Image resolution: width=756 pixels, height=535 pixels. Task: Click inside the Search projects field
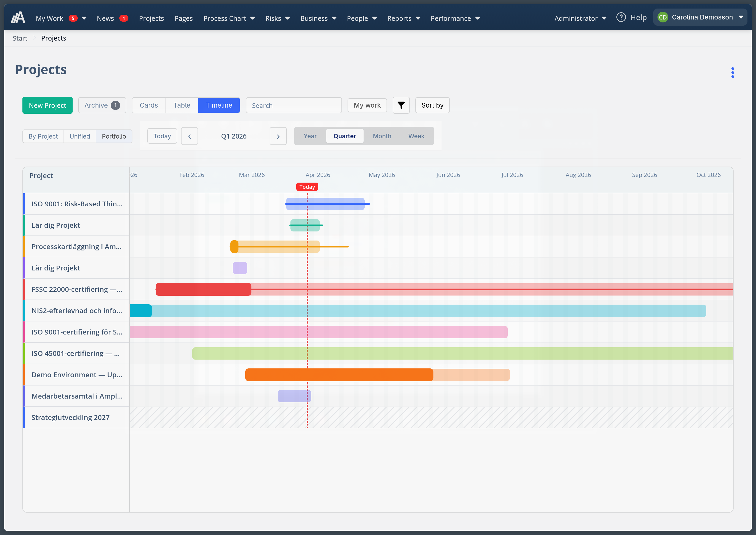293,105
